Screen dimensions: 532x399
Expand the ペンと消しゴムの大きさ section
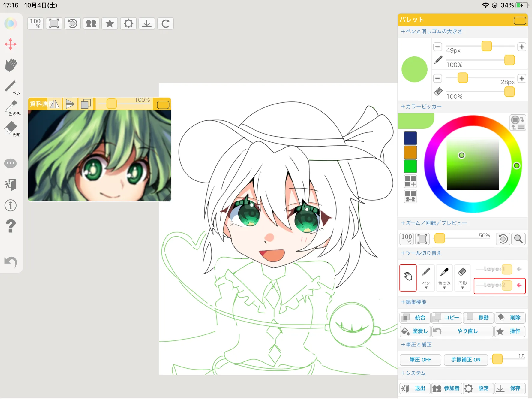click(x=432, y=31)
